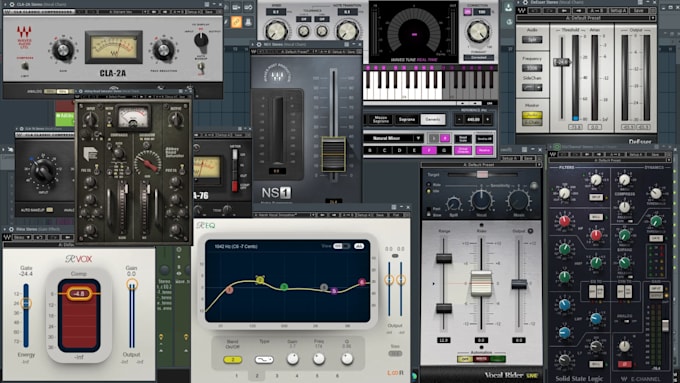The height and width of the screenshot is (383, 680).
Task: Click the Waves logo in NS1
Action: (277, 77)
